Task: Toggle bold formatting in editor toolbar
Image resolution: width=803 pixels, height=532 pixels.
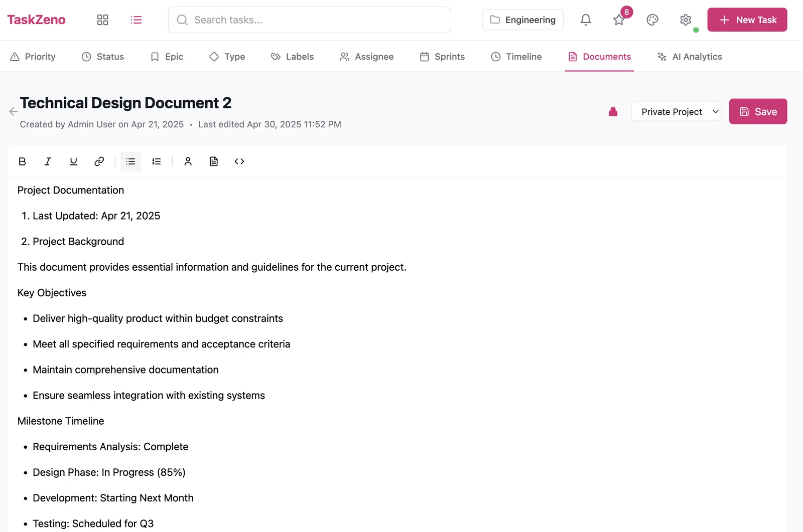Action: click(22, 161)
